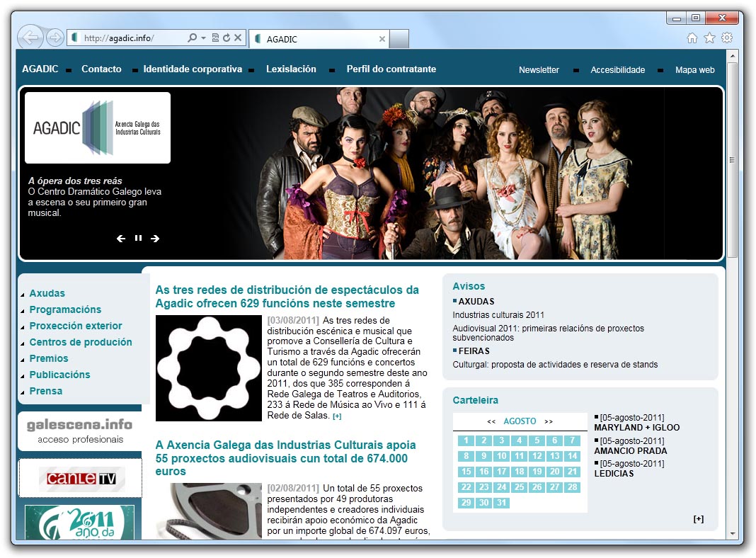Go to previous month in Carteleira calendar
This screenshot has height=558, width=756.
(491, 421)
